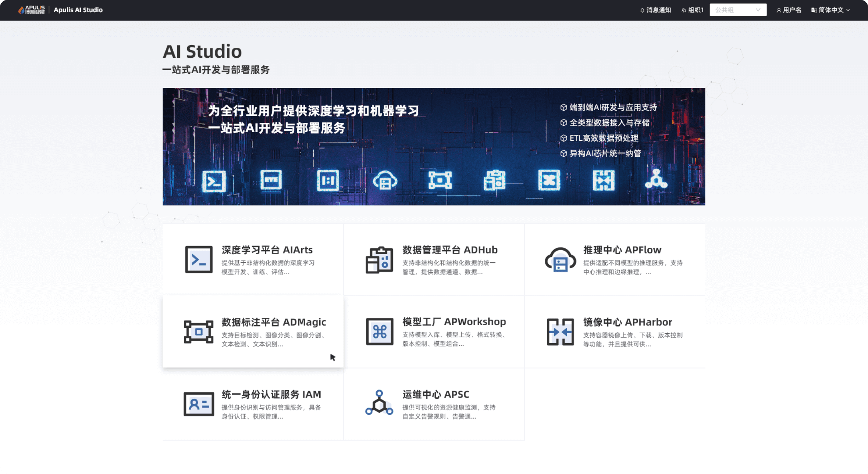The image size is (868, 474).
Task: Click the user avatar icon beside 用户名
Action: (779, 10)
